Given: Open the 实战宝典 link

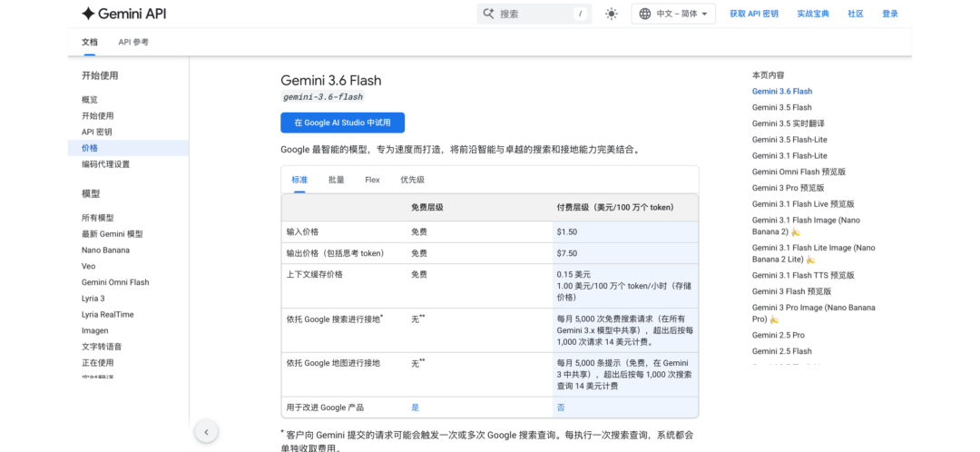Looking at the screenshot, I should (x=812, y=14).
